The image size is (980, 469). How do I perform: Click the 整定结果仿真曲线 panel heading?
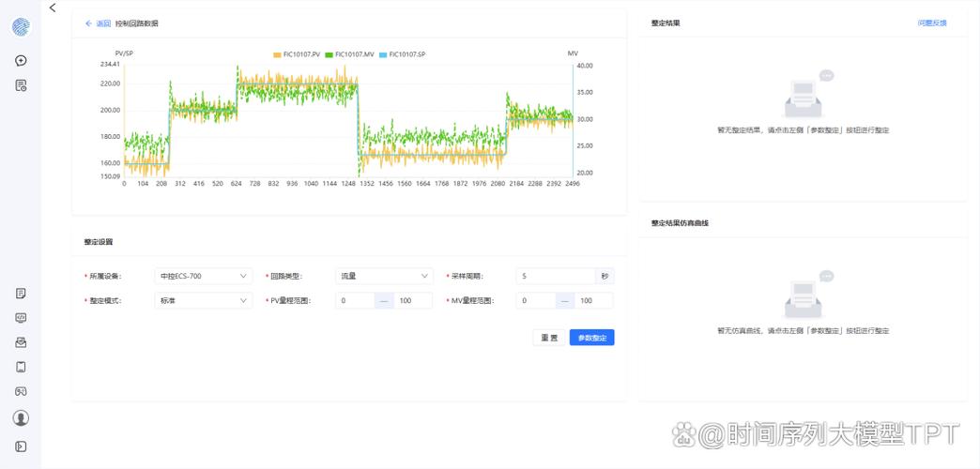680,223
